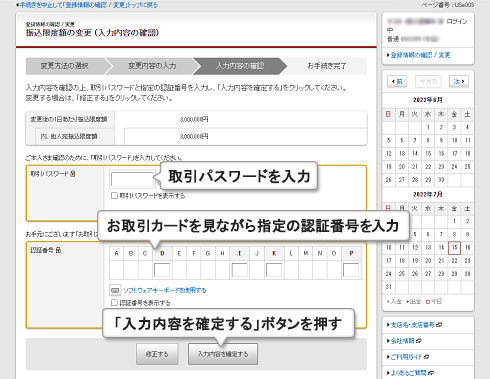Select date 30 in the June 2022 calendar
Screen dimensions: 490x379
tap(441, 180)
